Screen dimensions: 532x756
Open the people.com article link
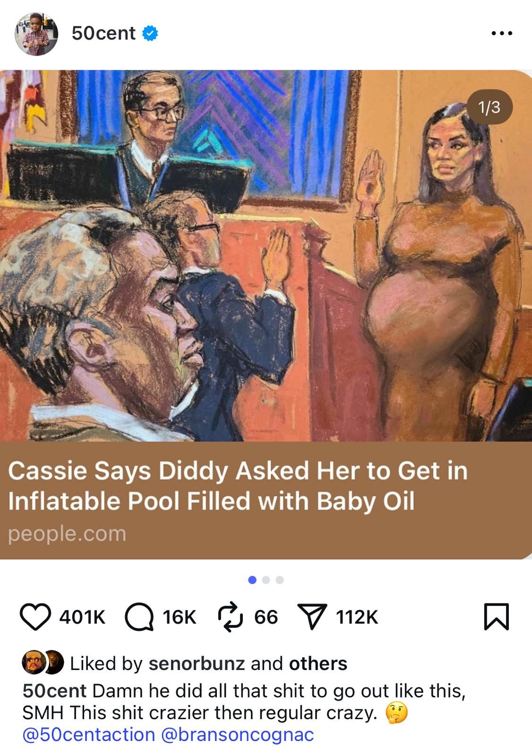coord(67,533)
